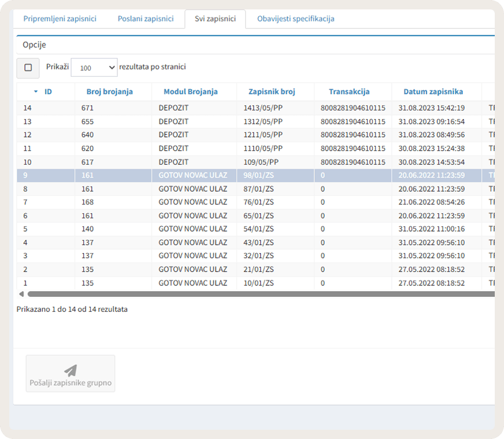504x439 pixels.
Task: Sort by Zapisnik broj header
Action: (272, 92)
